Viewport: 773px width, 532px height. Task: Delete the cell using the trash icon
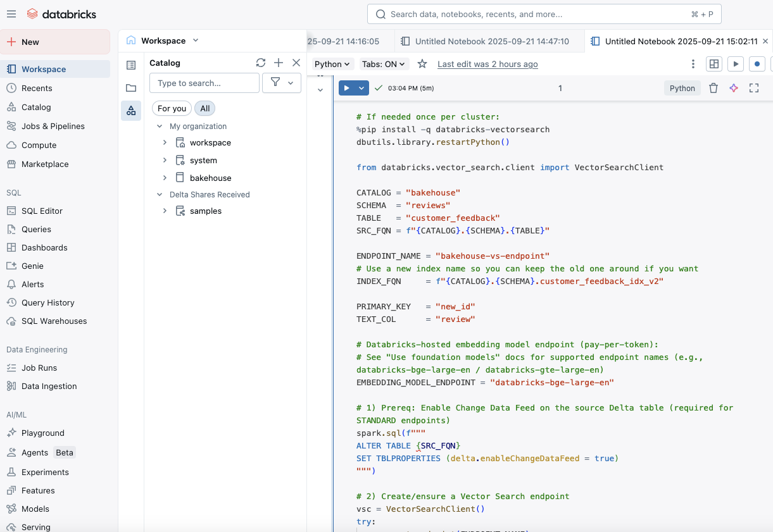click(713, 89)
